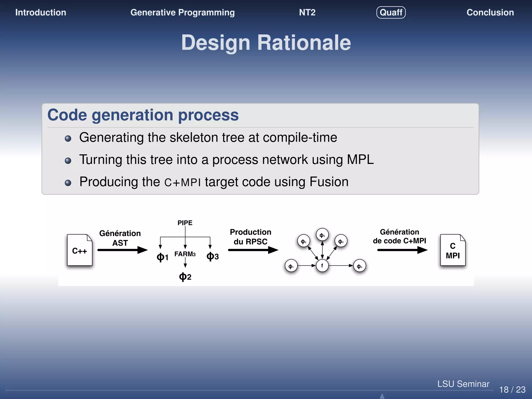Click the C++ source file icon
532x399 pixels.
79,250
